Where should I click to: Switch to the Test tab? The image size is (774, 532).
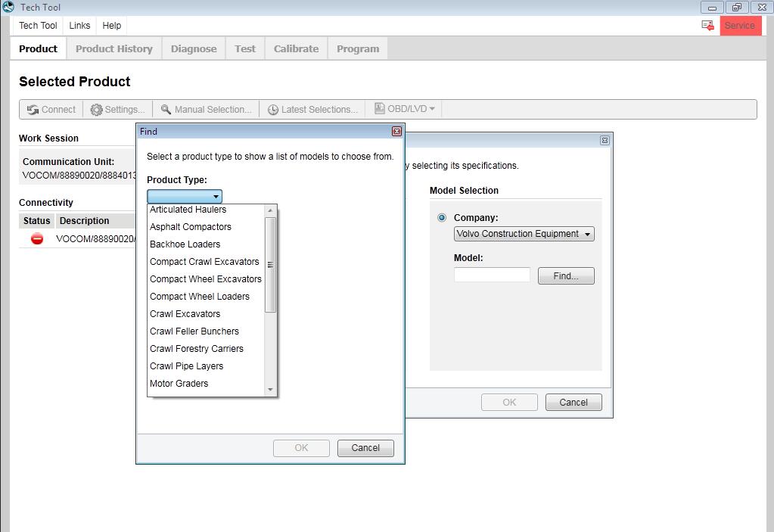[x=245, y=49]
